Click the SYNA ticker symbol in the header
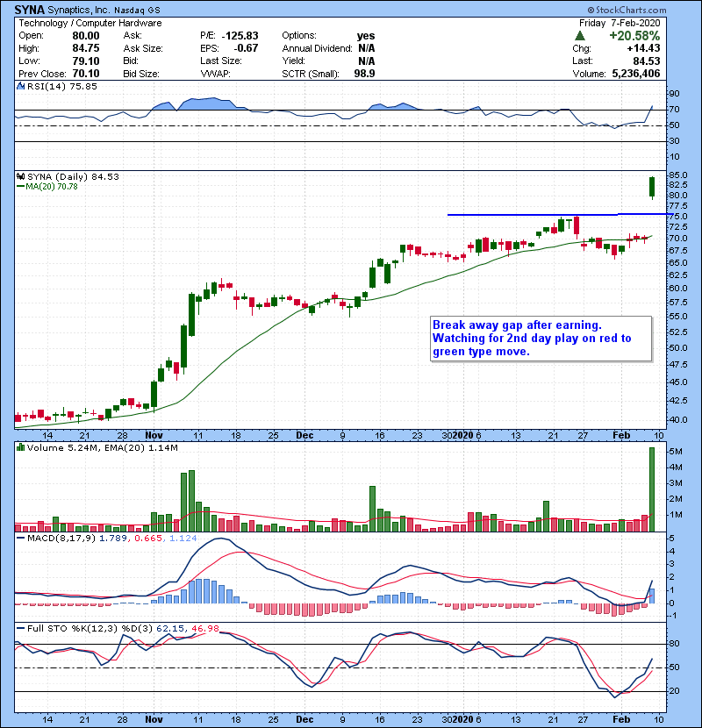This screenshot has width=702, height=728. click(x=30, y=10)
